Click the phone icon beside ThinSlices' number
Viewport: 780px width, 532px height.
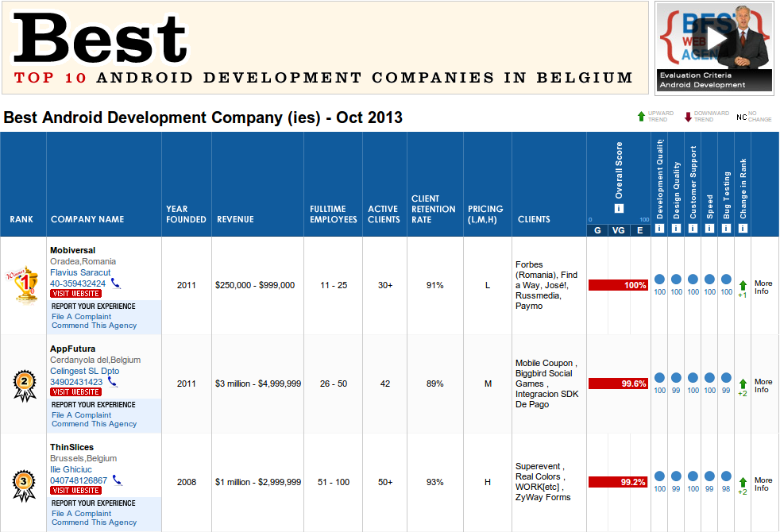click(117, 480)
